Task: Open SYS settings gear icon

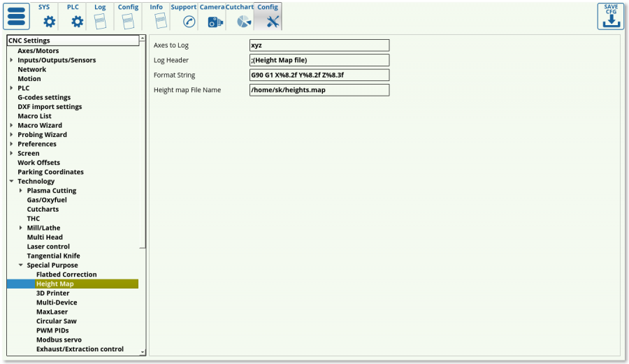Action: coord(49,21)
